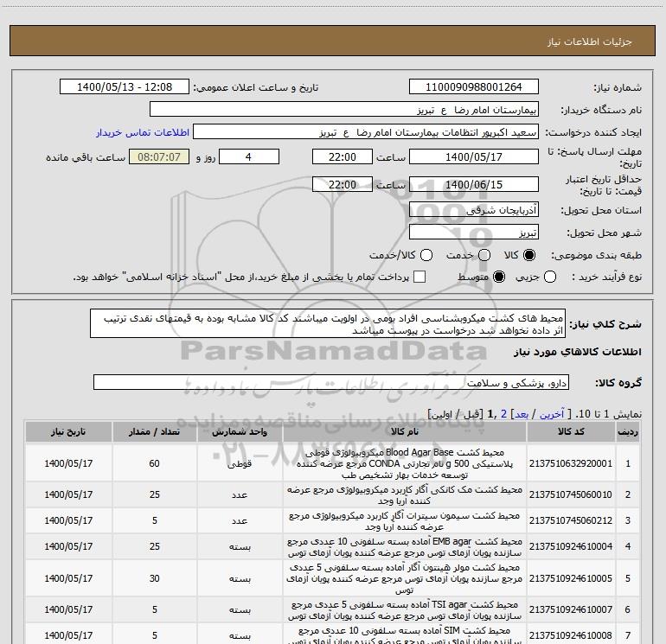
Task: Click the کد کالا column header
Action: [571, 431]
